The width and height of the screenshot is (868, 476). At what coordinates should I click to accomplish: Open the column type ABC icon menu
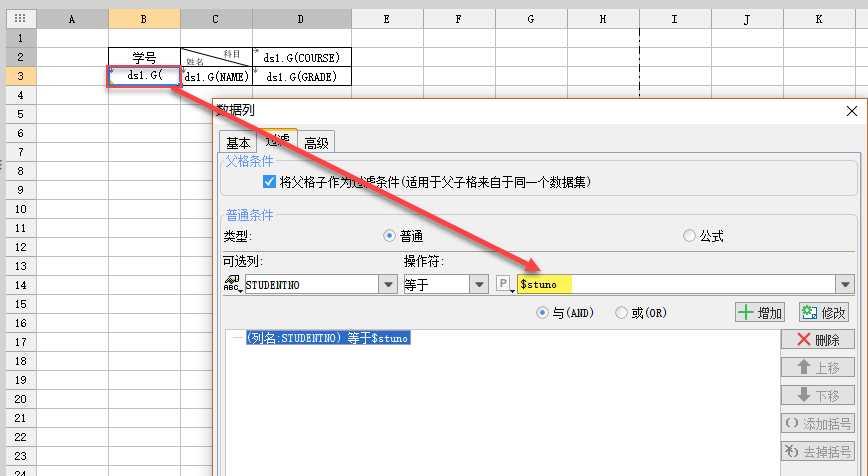coord(232,284)
